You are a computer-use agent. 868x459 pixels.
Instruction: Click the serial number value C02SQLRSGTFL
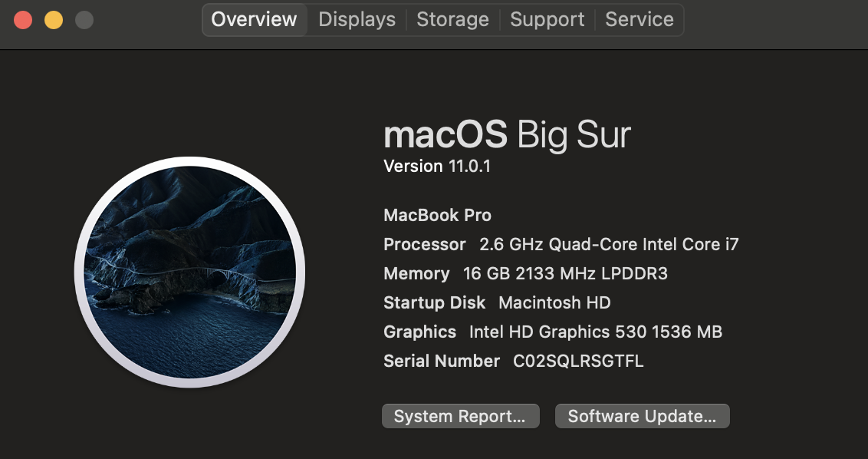(578, 361)
